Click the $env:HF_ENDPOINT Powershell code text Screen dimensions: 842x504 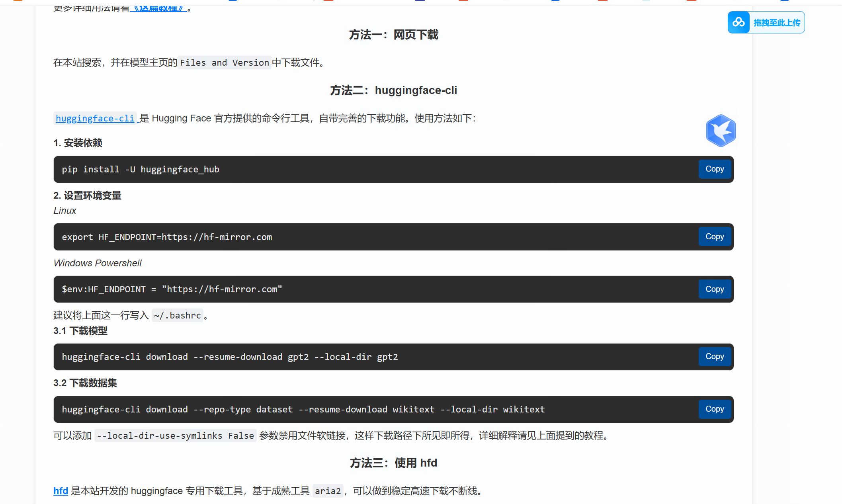(172, 289)
